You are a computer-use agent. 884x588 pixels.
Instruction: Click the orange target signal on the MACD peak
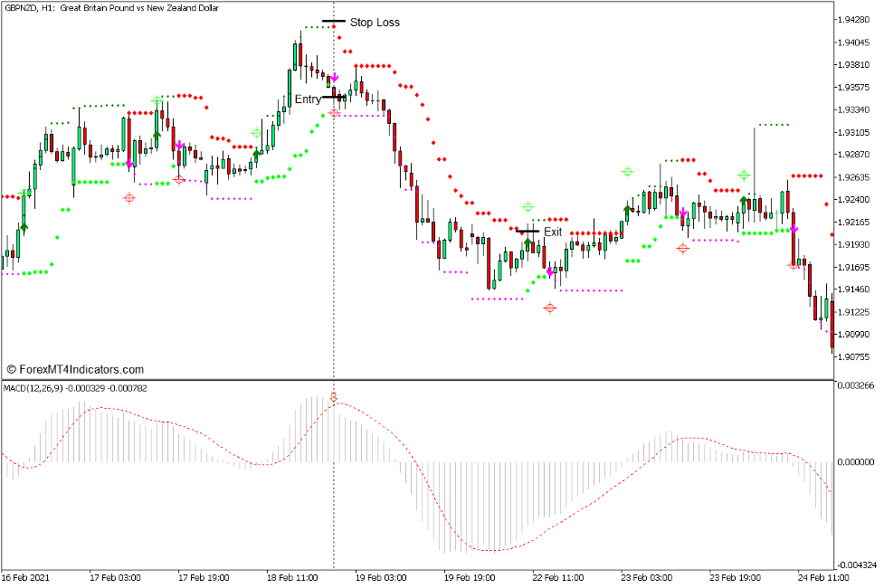[x=335, y=395]
